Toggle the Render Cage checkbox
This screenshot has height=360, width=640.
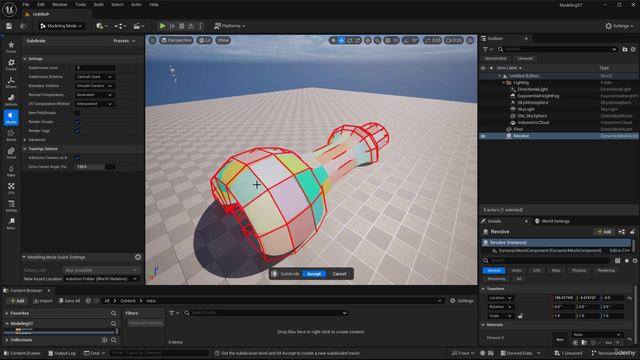(77, 131)
